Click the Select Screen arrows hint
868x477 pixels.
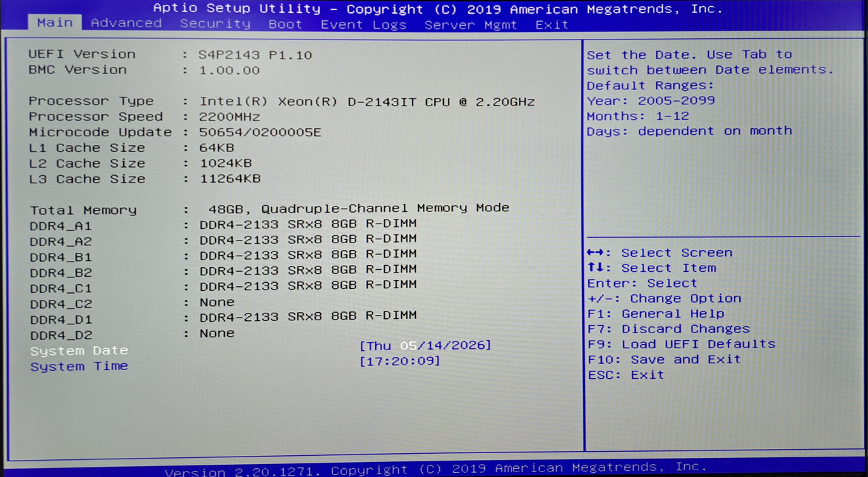tap(660, 253)
